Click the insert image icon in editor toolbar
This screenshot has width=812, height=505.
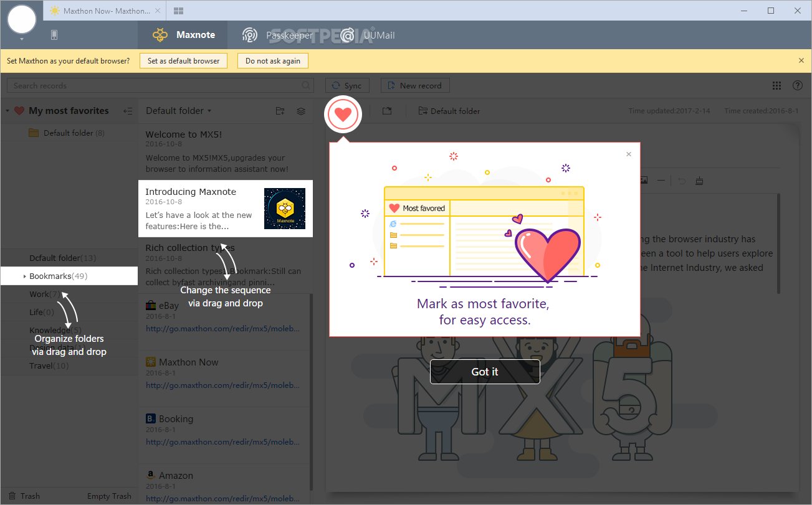point(644,181)
